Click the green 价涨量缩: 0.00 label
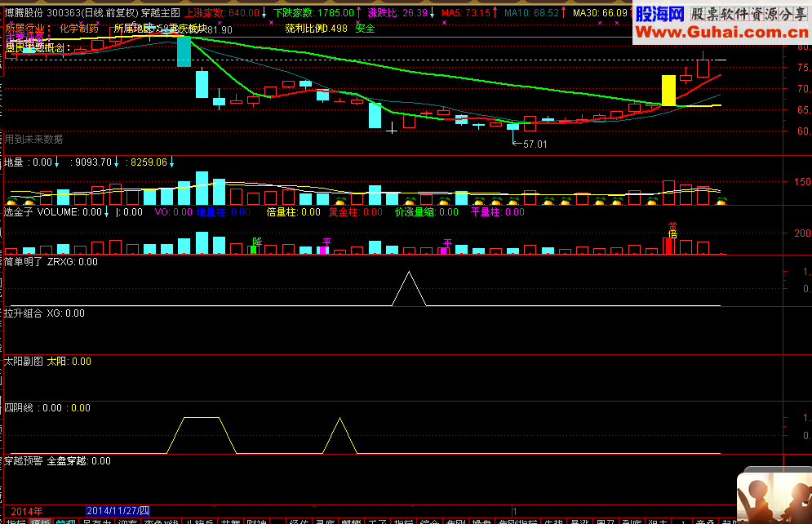812x524 pixels. 426,211
